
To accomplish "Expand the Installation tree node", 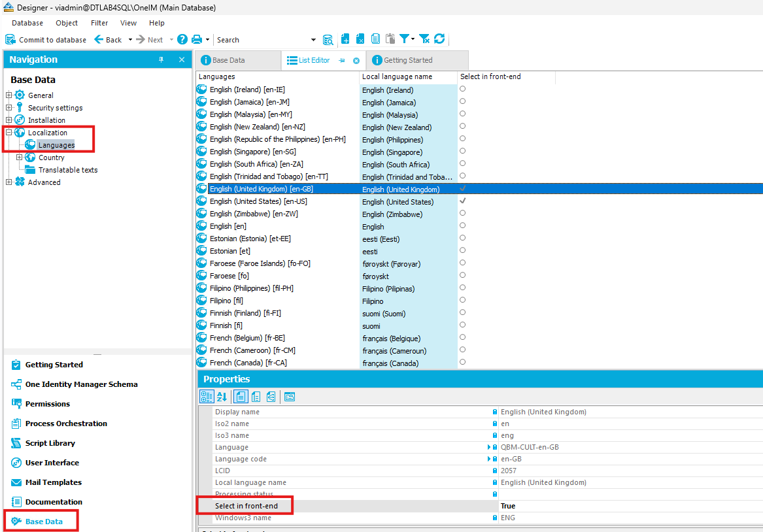I will pos(8,120).
